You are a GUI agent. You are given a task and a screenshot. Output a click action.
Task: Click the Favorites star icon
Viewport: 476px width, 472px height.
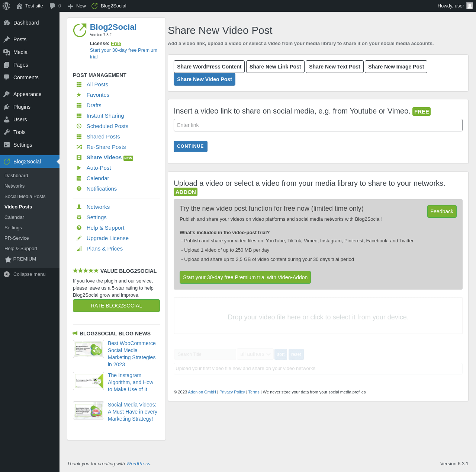coord(79,95)
